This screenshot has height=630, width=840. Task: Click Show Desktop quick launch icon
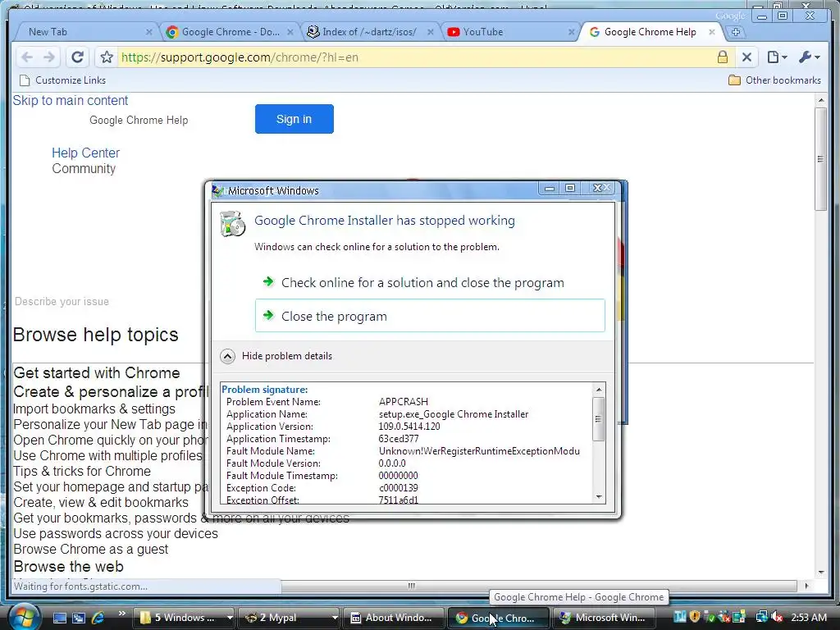[x=59, y=619]
